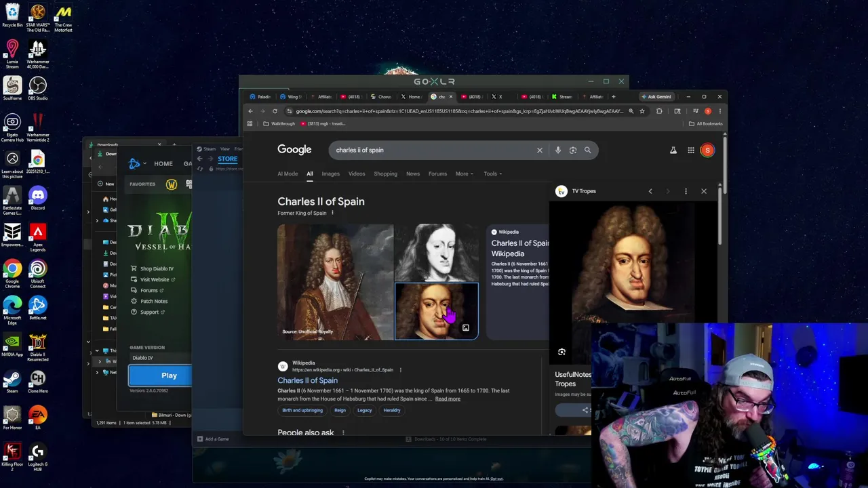Screen dimensions: 868x488
Task: Open the Discord desktop shortcut
Action: 38,198
